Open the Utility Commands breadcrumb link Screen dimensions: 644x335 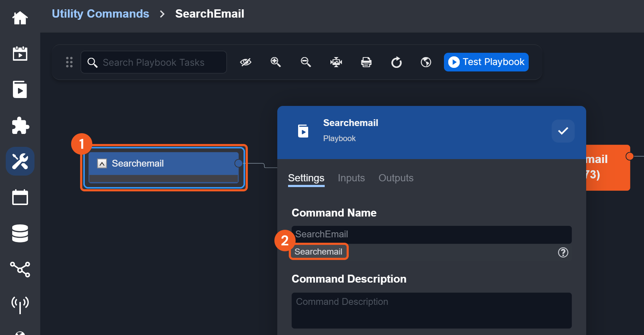click(x=100, y=14)
